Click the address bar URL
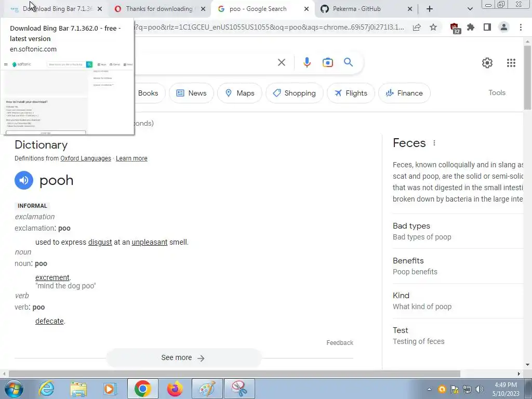The width and height of the screenshot is (532, 399). pyautogui.click(x=270, y=28)
